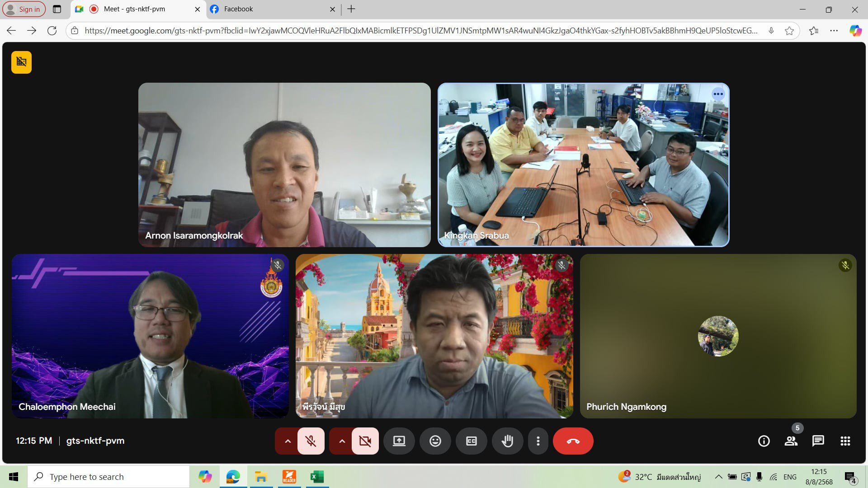Image resolution: width=868 pixels, height=488 pixels.
Task: Show hidden system tray icons
Action: (x=718, y=477)
